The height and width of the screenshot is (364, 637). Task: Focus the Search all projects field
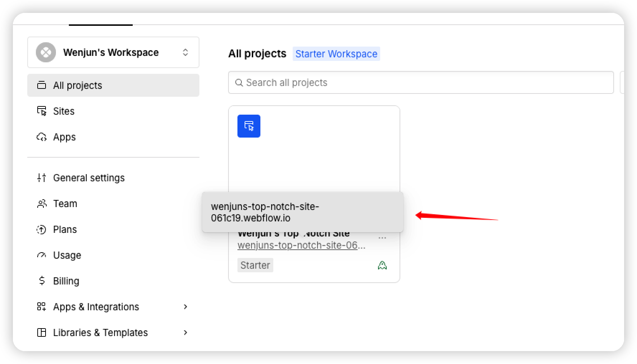pyautogui.click(x=421, y=82)
